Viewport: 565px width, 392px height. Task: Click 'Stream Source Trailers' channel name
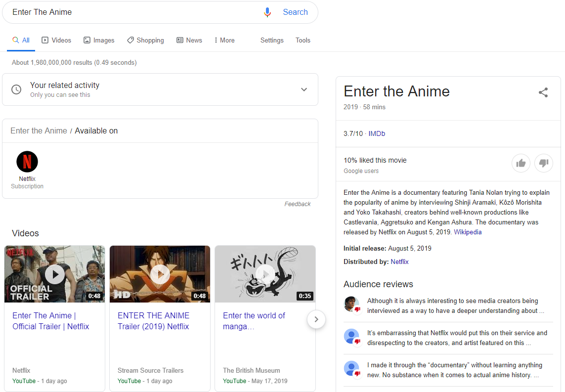(x=150, y=370)
